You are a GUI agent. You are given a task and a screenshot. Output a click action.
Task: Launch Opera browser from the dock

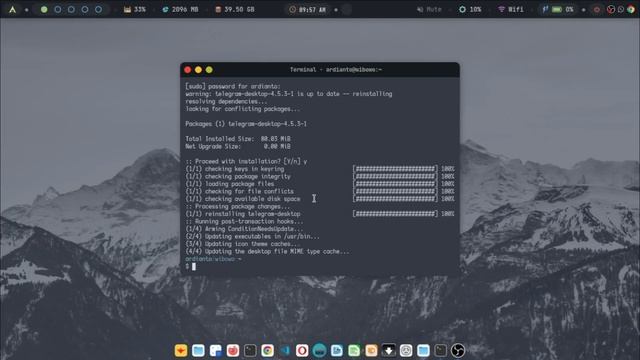click(302, 350)
